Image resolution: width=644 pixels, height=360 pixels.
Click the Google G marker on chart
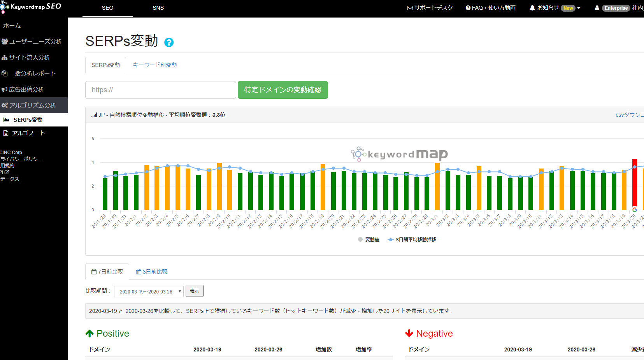(634, 209)
